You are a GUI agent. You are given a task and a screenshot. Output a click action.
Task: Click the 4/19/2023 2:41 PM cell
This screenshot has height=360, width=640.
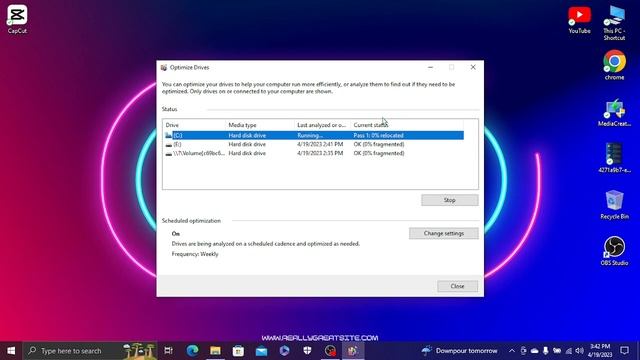[320, 144]
